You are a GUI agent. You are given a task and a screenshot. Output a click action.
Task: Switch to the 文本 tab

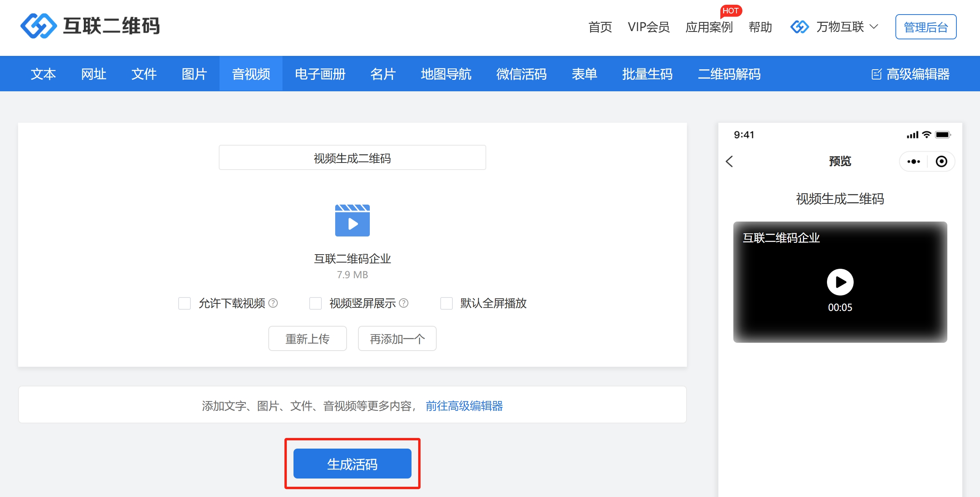click(43, 74)
